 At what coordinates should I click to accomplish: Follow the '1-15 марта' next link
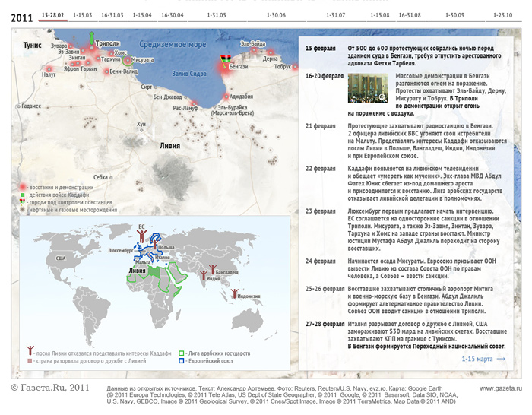point(483,359)
